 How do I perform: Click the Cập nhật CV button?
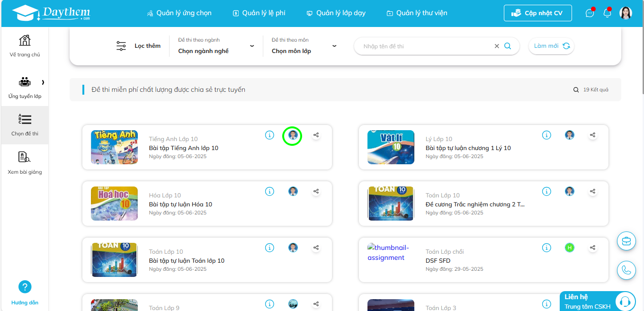click(x=537, y=13)
